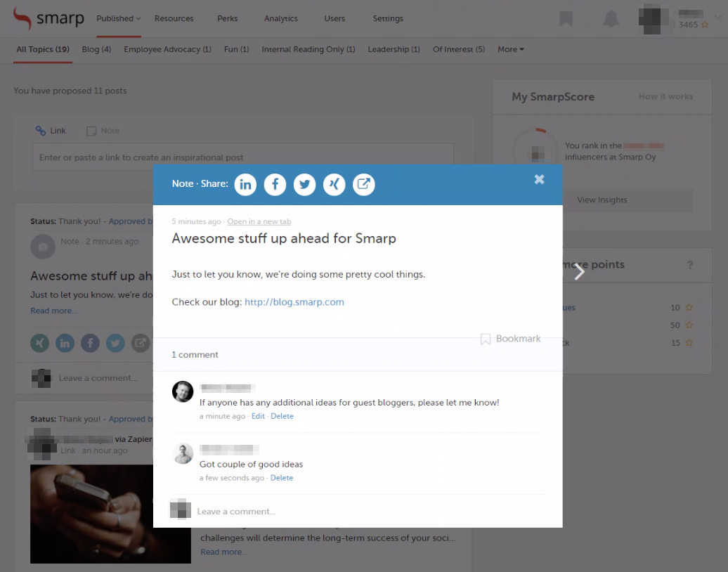This screenshot has height=572, width=728.
Task: Click Read more under the phone photo post
Action: [x=223, y=552]
